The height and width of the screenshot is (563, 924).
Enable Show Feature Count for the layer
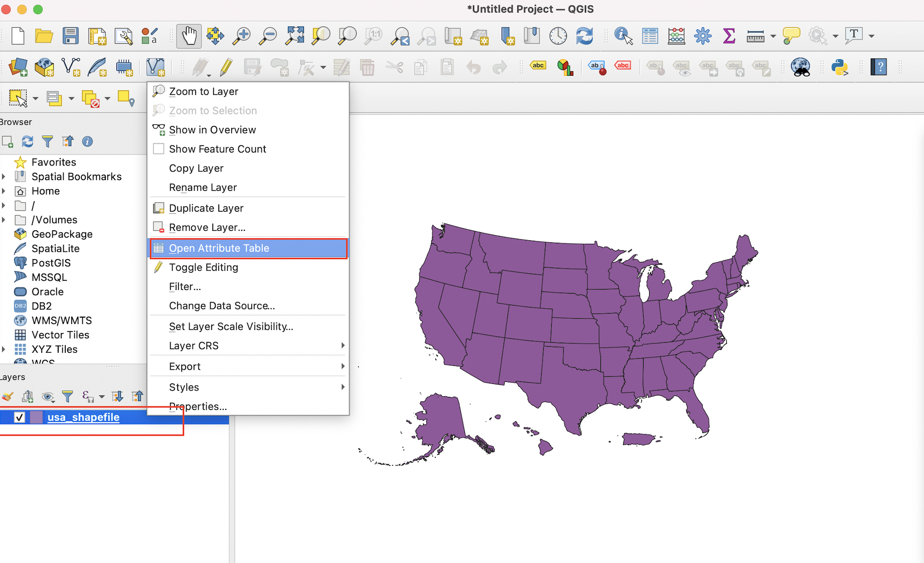(x=217, y=149)
